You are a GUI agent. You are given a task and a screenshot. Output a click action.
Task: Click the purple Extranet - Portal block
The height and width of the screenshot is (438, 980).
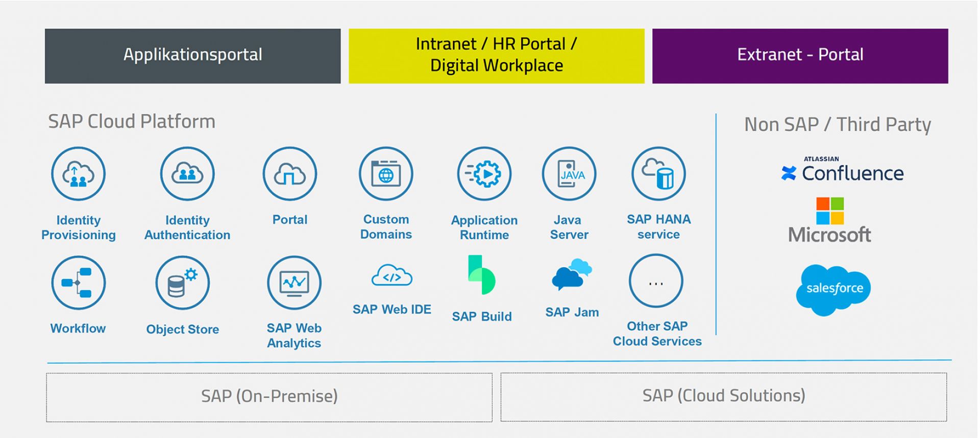tap(800, 56)
